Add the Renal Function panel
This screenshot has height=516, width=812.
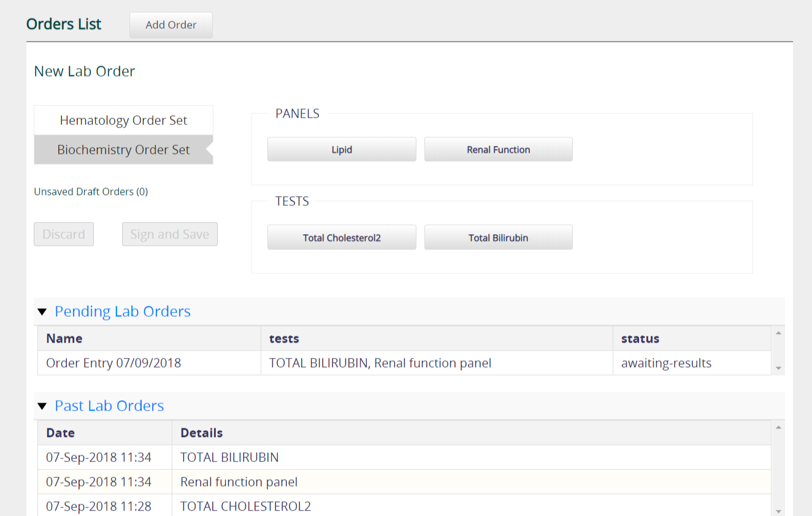pos(498,149)
